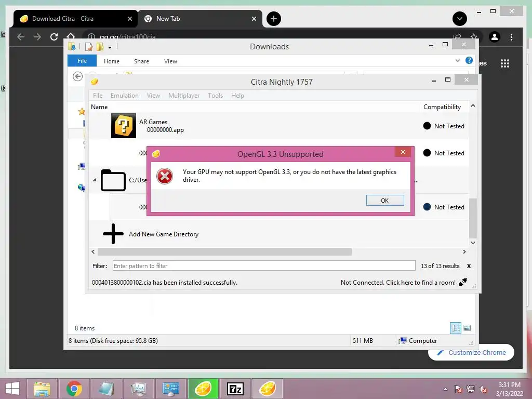Screen dimensions: 532x399
Task: Open the quick access toolbar dropdown arrow
Action: pyautogui.click(x=110, y=47)
